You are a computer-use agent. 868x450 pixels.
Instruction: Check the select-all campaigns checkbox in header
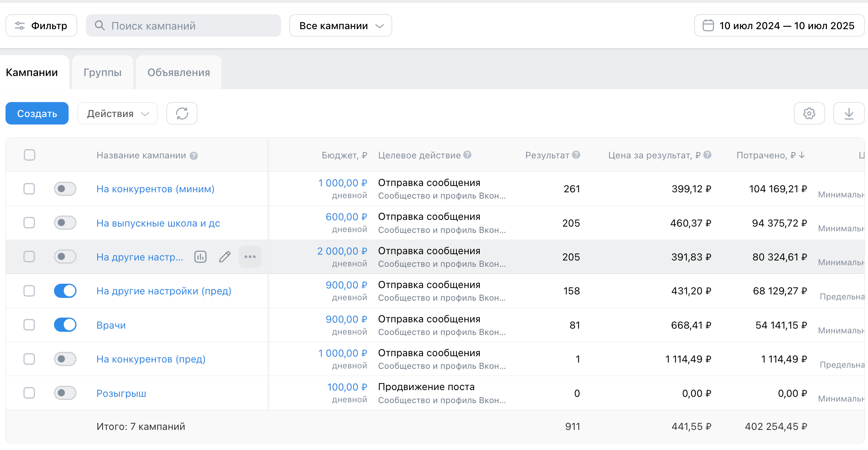click(x=30, y=155)
